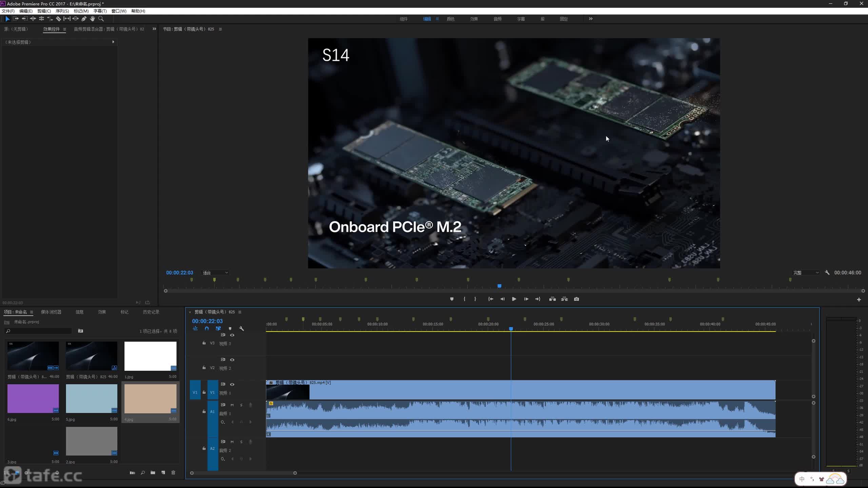868x488 pixels.
Task: Open the project panel 项目 menu
Action: [32, 312]
